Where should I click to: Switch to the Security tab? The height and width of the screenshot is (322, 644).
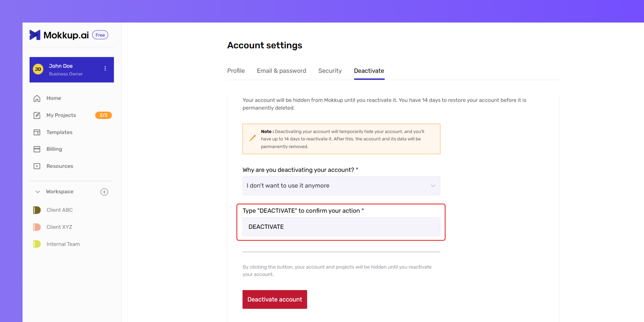tap(330, 71)
